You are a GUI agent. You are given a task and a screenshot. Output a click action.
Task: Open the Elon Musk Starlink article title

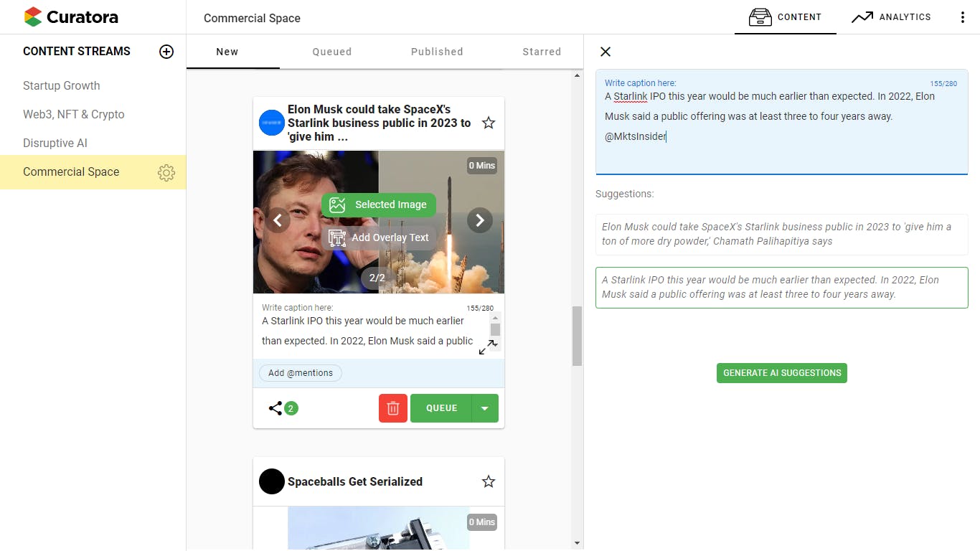coord(380,123)
